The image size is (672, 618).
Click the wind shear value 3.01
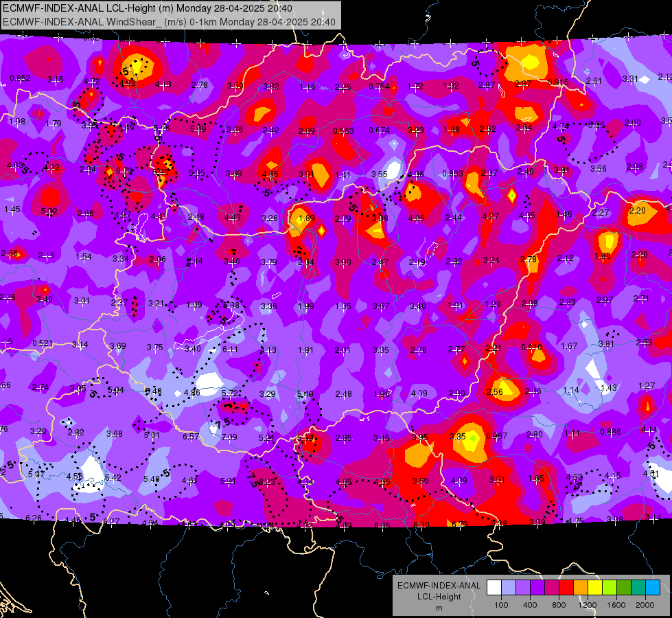pyautogui.click(x=82, y=300)
